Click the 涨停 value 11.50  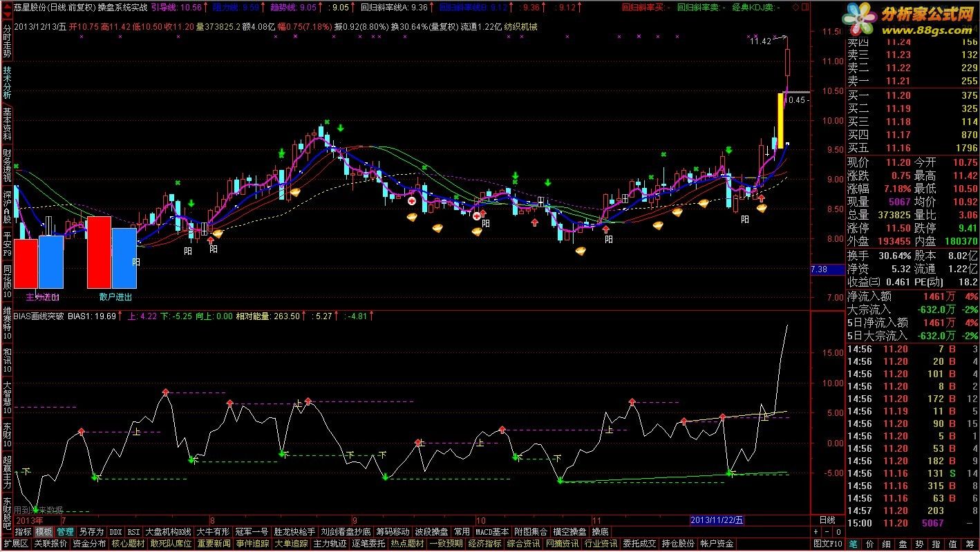(x=898, y=228)
